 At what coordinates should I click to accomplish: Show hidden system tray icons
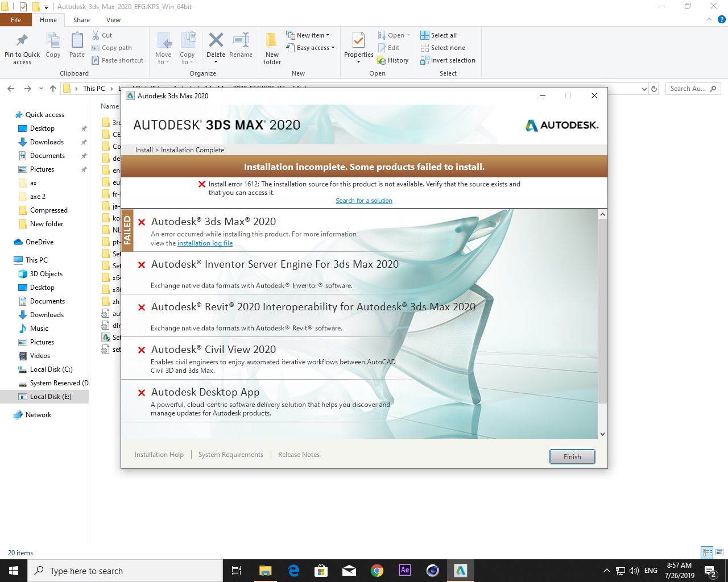coord(606,571)
